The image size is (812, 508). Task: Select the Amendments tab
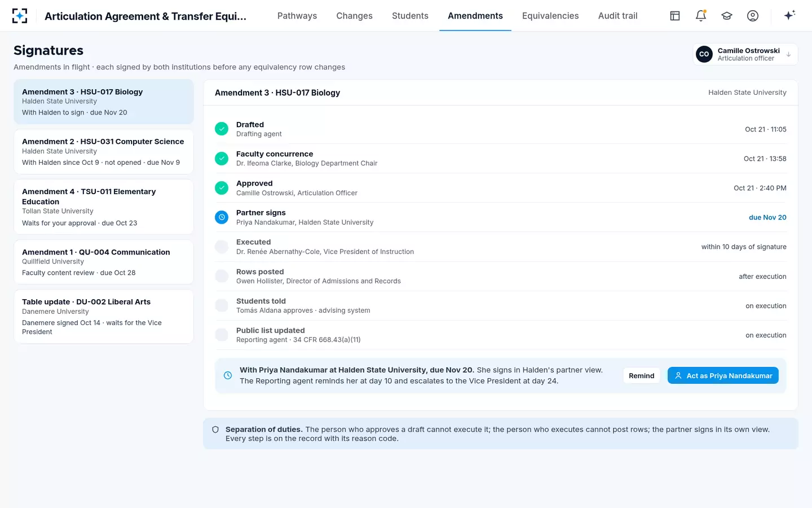(475, 16)
